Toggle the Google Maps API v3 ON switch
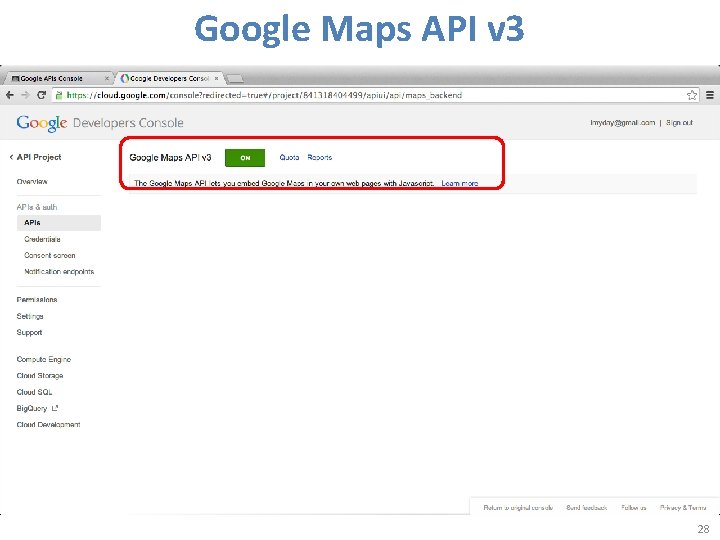 coord(245,158)
